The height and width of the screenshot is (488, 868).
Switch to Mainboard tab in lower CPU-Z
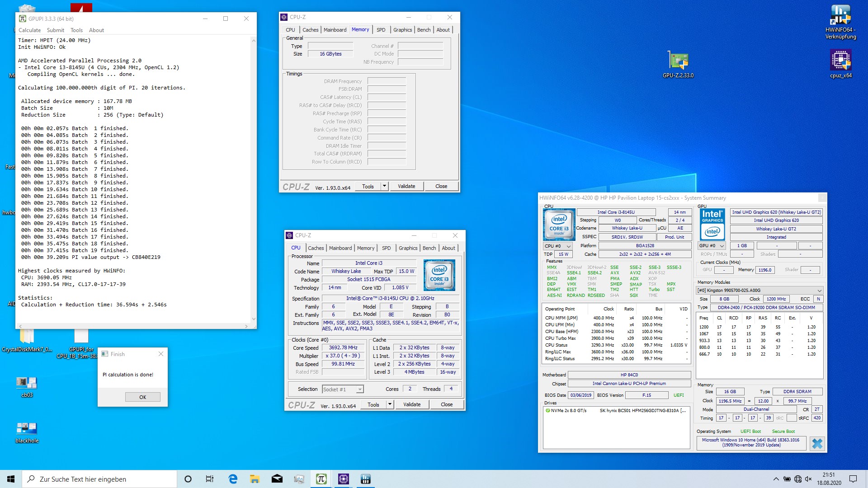coord(340,248)
